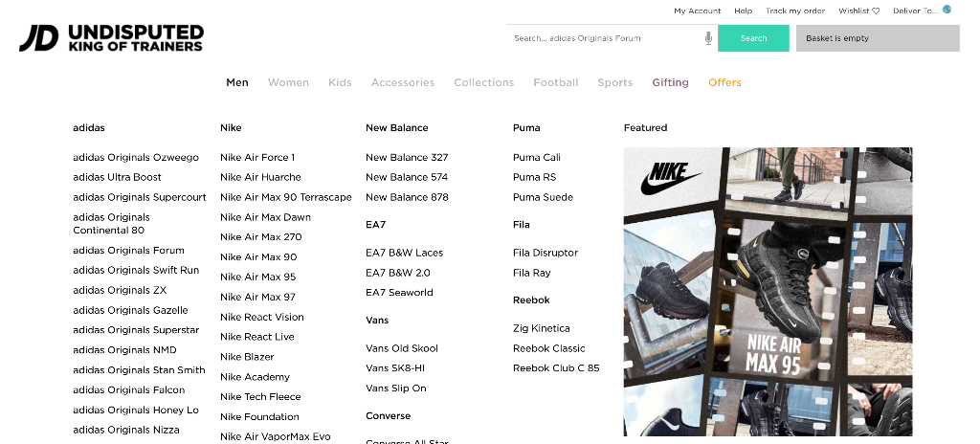Screen dimensions: 980x444
Task: Open the Football menu
Action: [x=556, y=82]
